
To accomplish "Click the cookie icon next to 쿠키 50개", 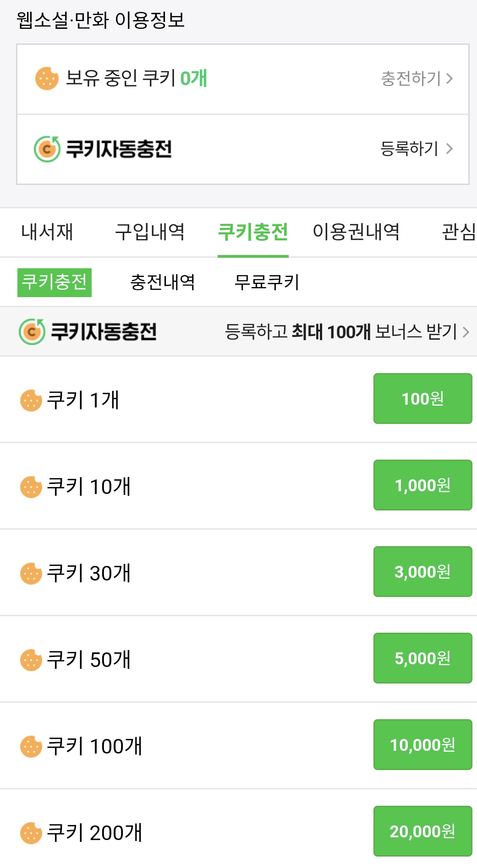I will [31, 660].
